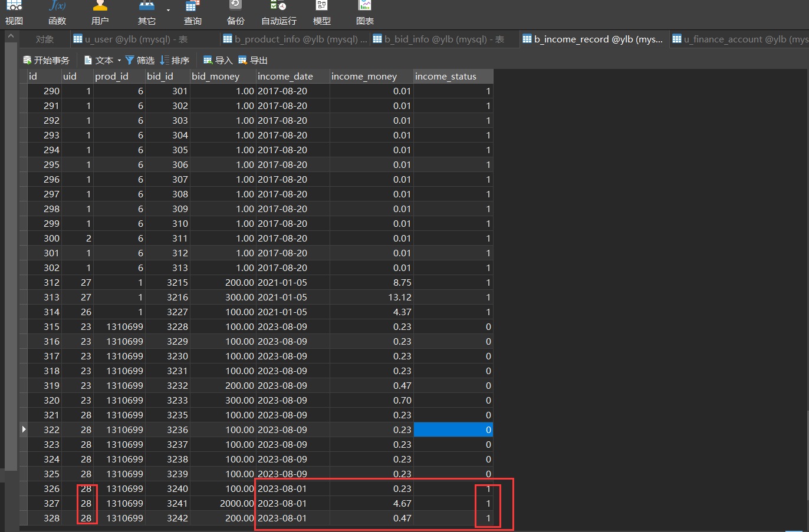
Task: Open the 查询 (Query) toolbar icon
Action: [x=193, y=13]
